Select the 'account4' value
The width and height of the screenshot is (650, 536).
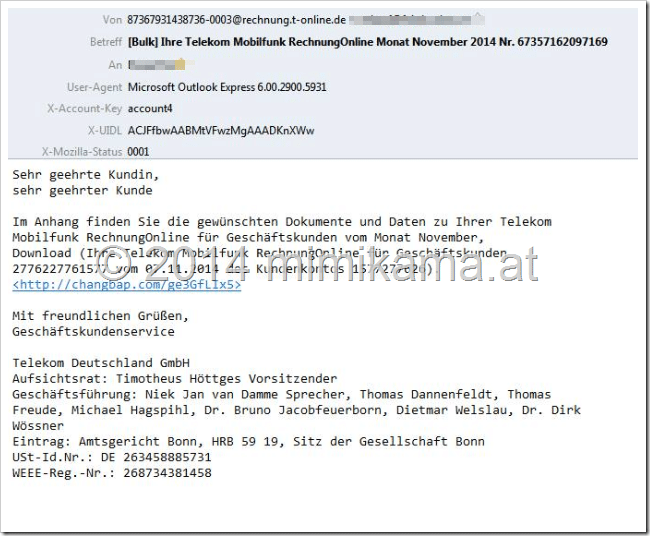(150, 109)
